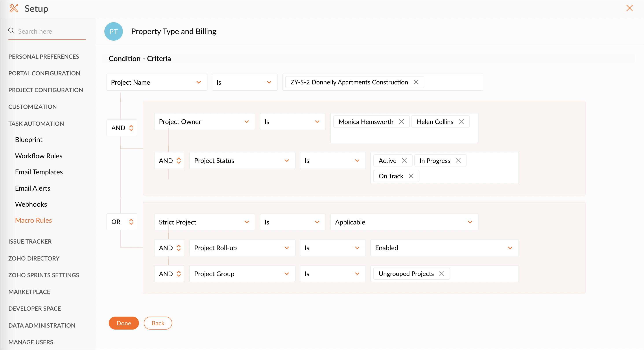
Task: Open the Project Name field dropdown
Action: (x=157, y=82)
